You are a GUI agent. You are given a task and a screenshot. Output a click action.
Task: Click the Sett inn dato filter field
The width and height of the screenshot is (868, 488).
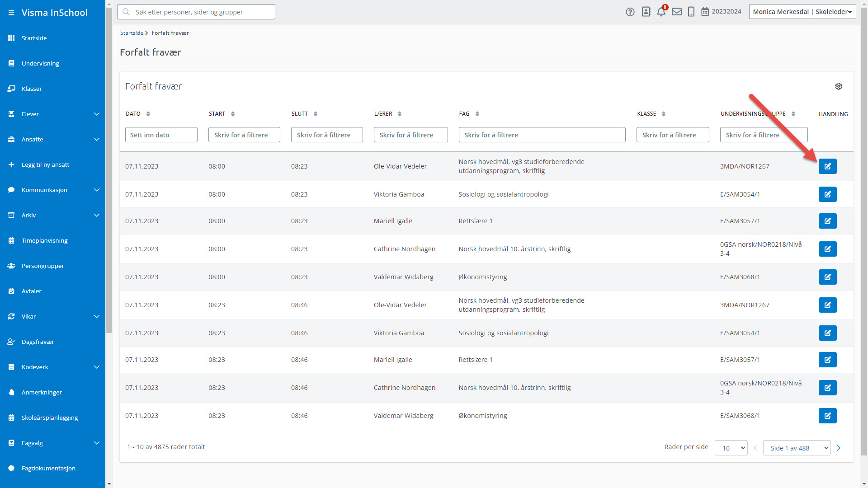click(x=161, y=135)
